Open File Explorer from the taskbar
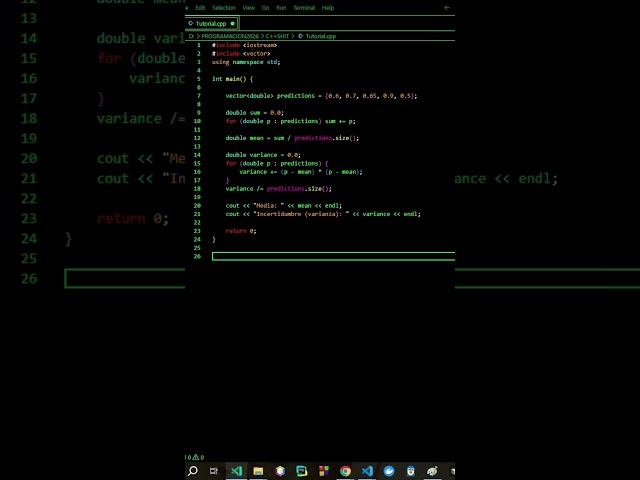Screen dimensions: 640x480 [258, 471]
